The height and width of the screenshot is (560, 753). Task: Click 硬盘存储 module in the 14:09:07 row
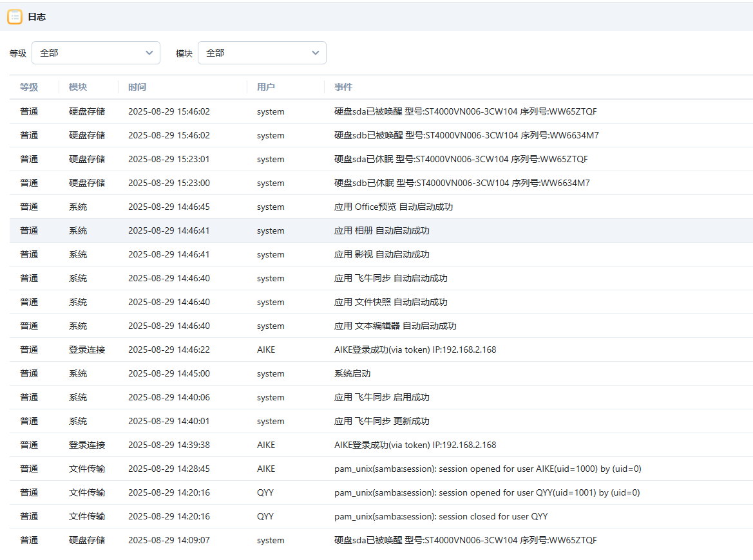click(87, 540)
